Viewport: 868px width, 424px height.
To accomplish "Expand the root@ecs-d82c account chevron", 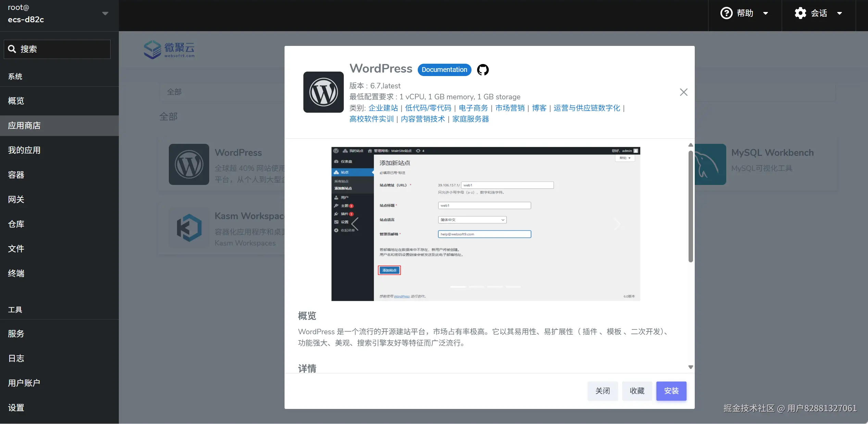I will tap(105, 13).
